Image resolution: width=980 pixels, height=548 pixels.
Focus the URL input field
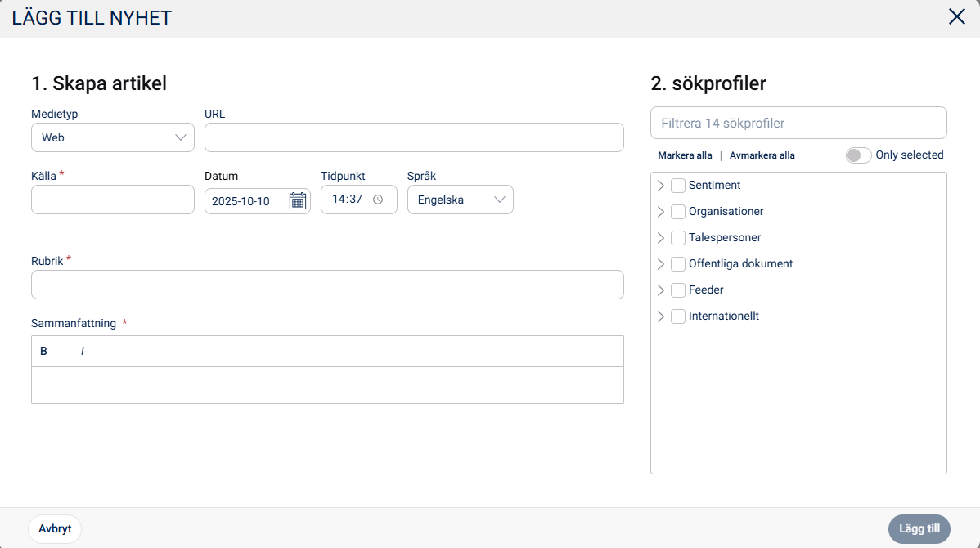point(414,137)
